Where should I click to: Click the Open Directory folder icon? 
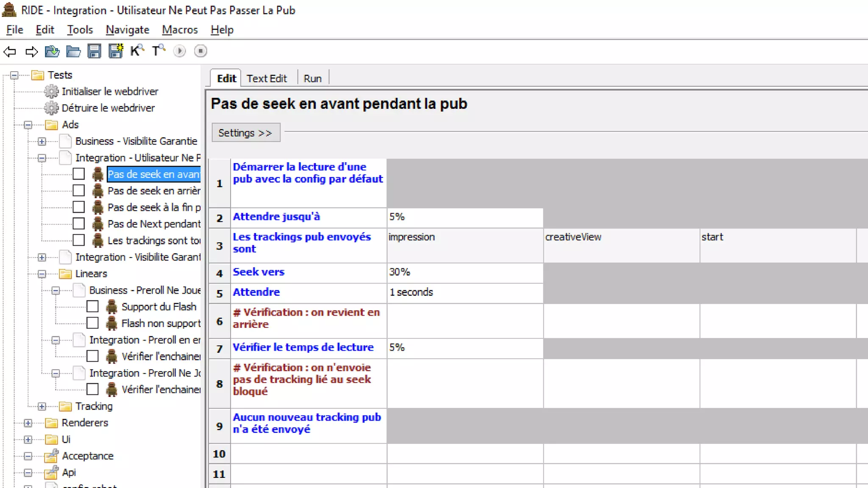click(73, 51)
